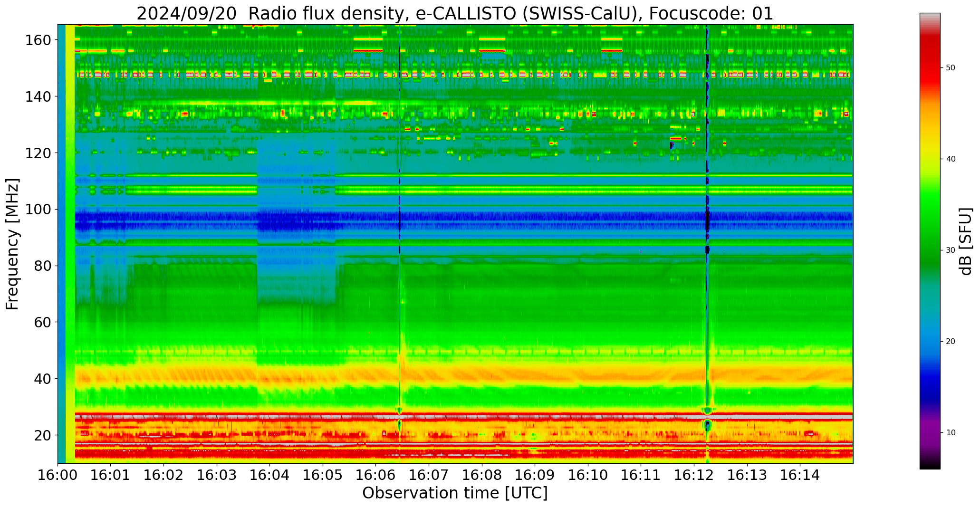Click the 16:14 time tick label

(800, 475)
